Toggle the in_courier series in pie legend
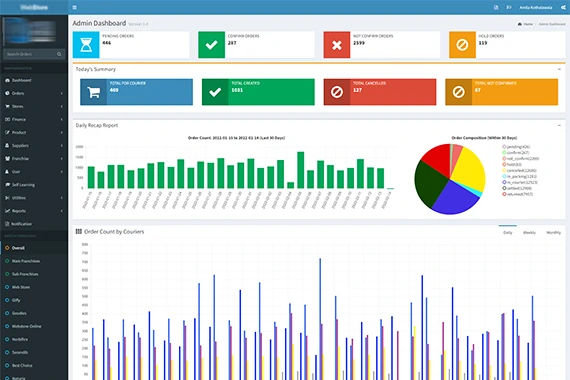This screenshot has height=380, width=570. [x=520, y=182]
